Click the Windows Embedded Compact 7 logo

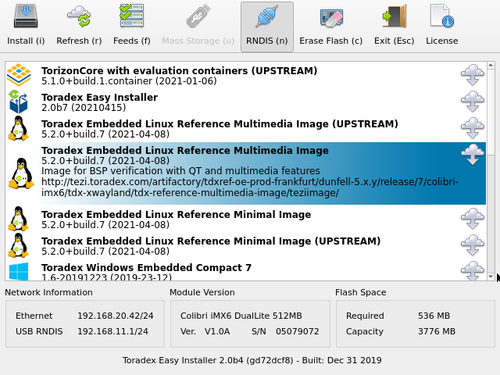[x=19, y=271]
